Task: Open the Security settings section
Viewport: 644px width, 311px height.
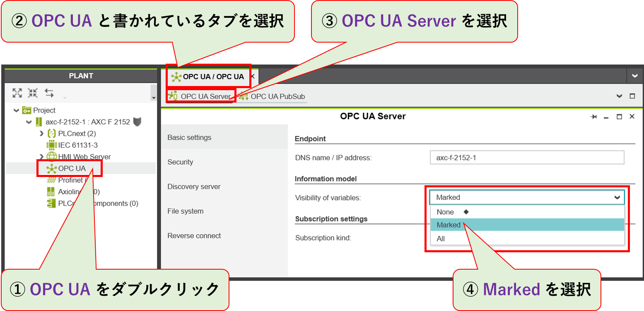Action: tap(180, 162)
